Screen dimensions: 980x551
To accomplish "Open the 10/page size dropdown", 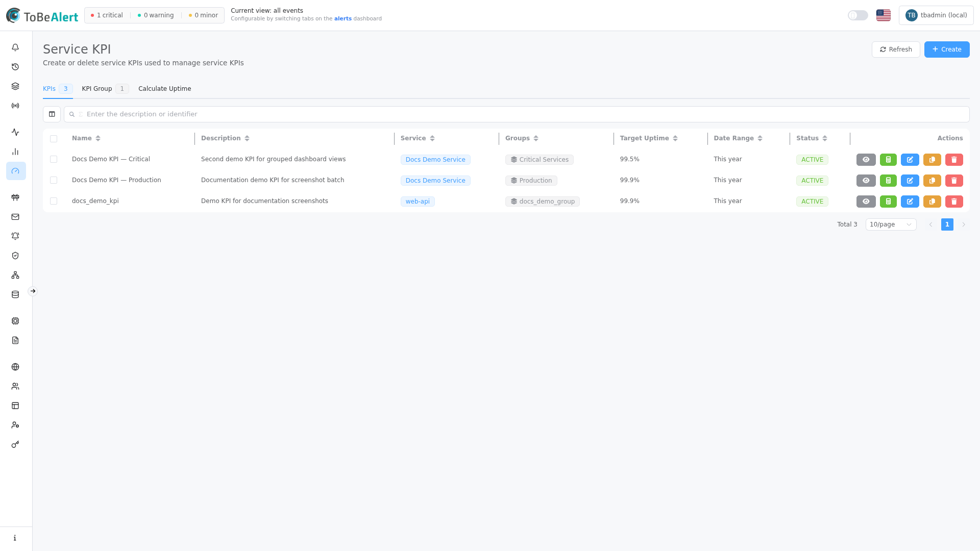I will tap(891, 224).
